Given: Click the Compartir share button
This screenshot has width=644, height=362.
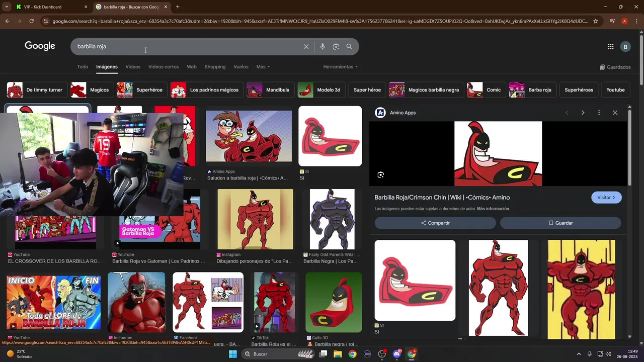Looking at the screenshot, I should point(435,223).
